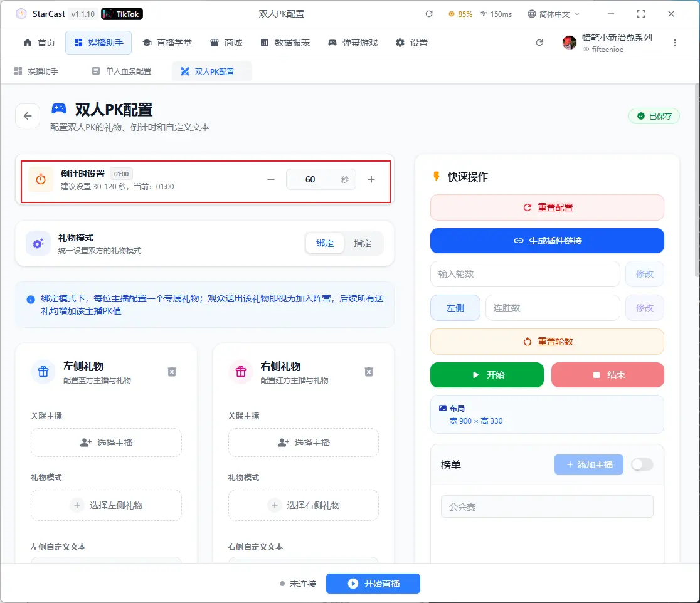This screenshot has width=700, height=603.
Task: Click the reload icon beside user avatar
Action: (x=539, y=43)
